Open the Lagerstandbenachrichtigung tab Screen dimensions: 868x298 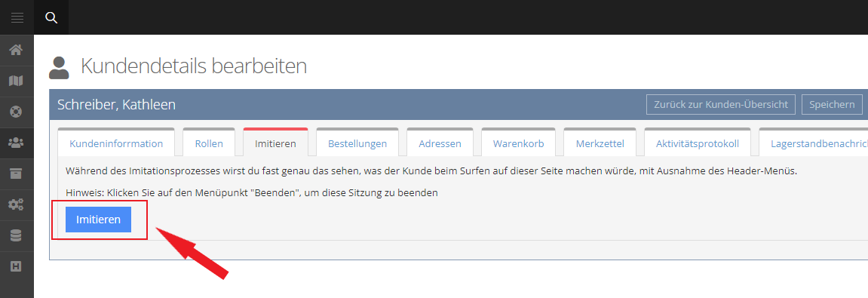point(813,143)
